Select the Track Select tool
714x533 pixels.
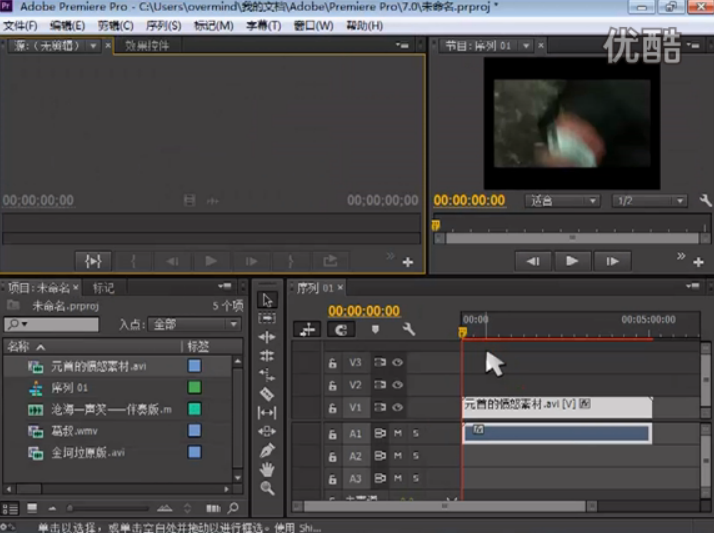267,318
